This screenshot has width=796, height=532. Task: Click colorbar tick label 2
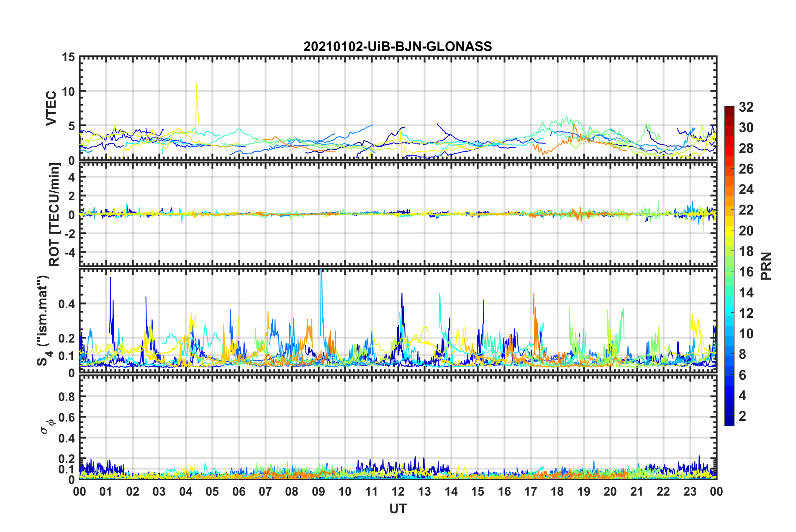tap(742, 416)
